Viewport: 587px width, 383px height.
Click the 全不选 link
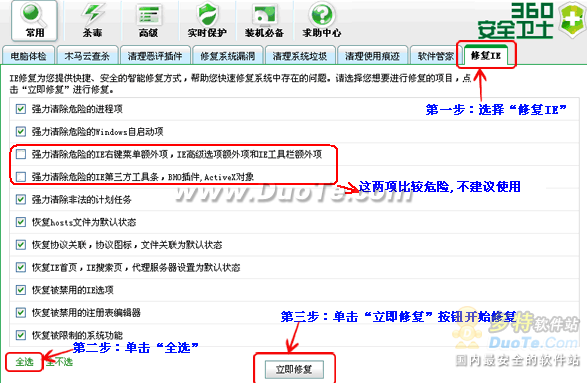coord(60,362)
